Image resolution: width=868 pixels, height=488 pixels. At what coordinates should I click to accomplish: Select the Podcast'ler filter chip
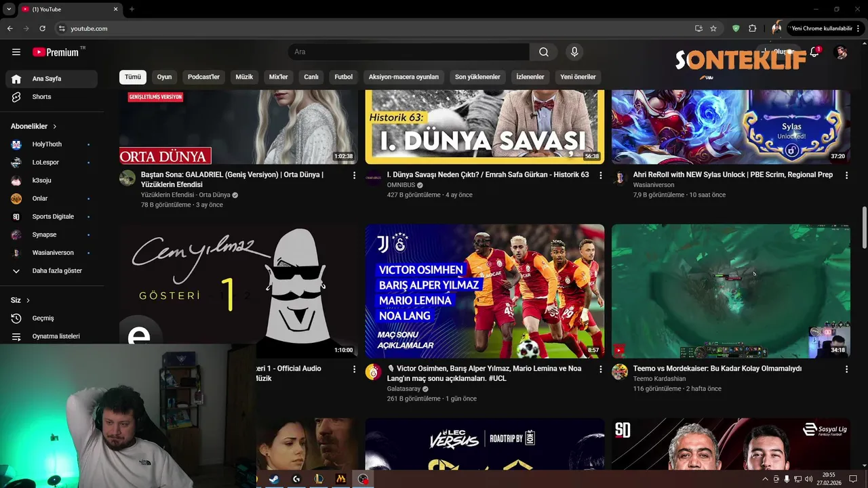(x=203, y=77)
